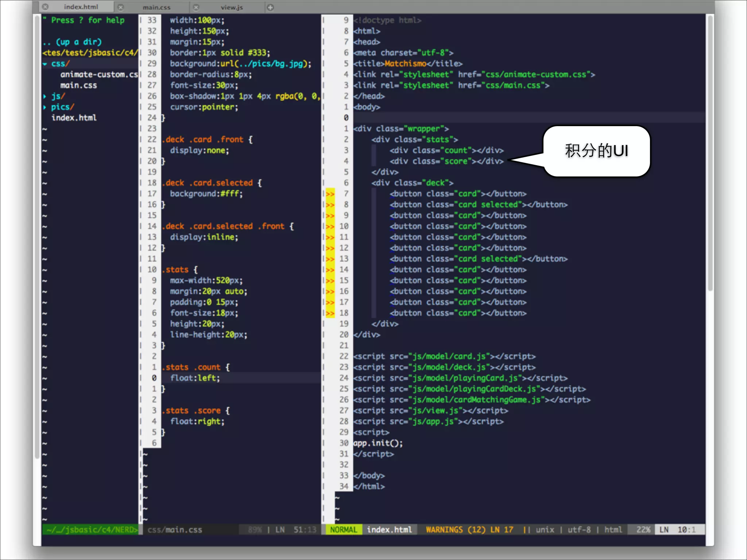Place cursor on 'float:right;' line in main.css
This screenshot has width=747, height=560.
click(197, 421)
